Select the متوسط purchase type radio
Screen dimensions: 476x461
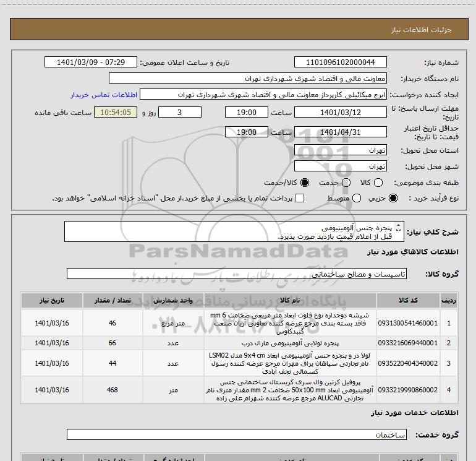tap(357, 198)
